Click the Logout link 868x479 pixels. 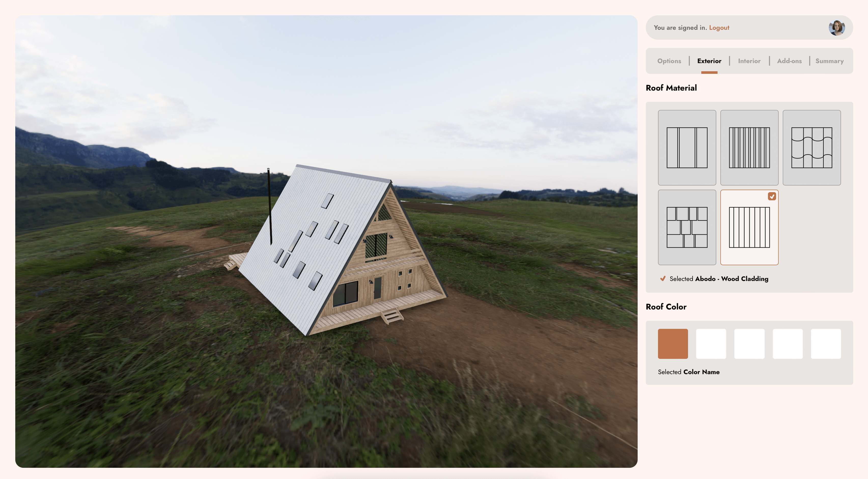click(x=719, y=27)
